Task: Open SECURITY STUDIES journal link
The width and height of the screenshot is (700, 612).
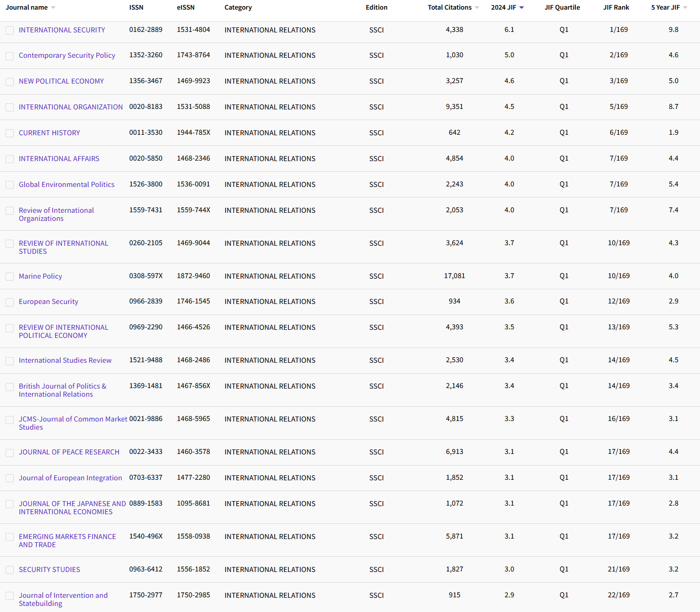Action: pos(49,569)
